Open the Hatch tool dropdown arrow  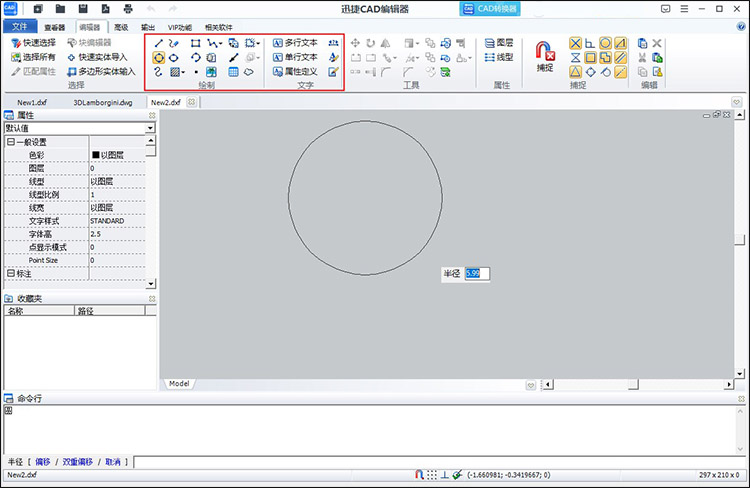point(183,73)
